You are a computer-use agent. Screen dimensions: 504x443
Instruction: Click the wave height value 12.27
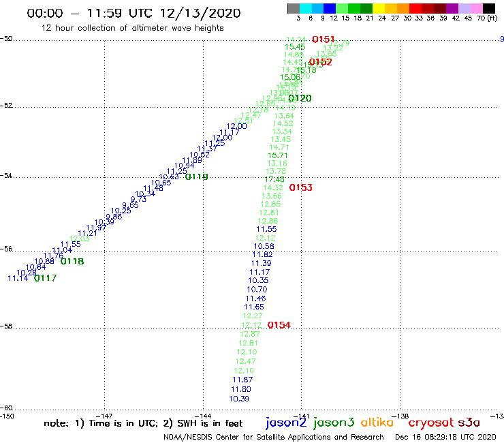(253, 316)
